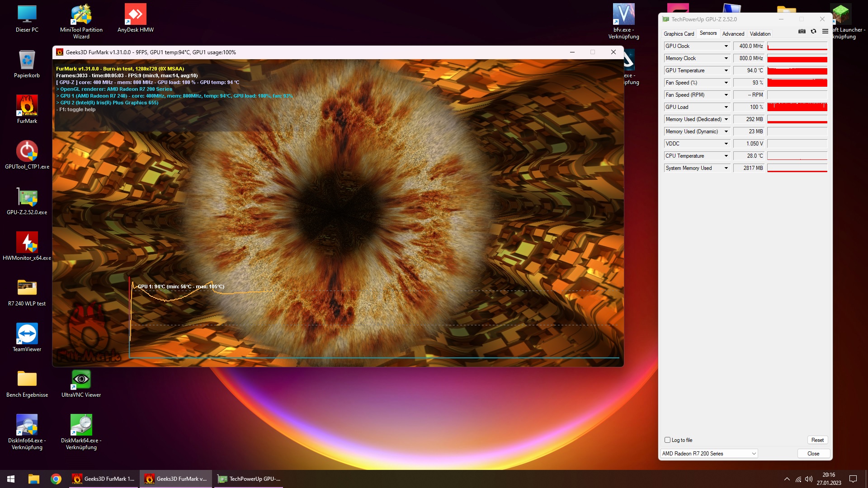This screenshot has height=488, width=868.
Task: Open the GPU-Z hamburger menu icon
Action: coord(825,31)
